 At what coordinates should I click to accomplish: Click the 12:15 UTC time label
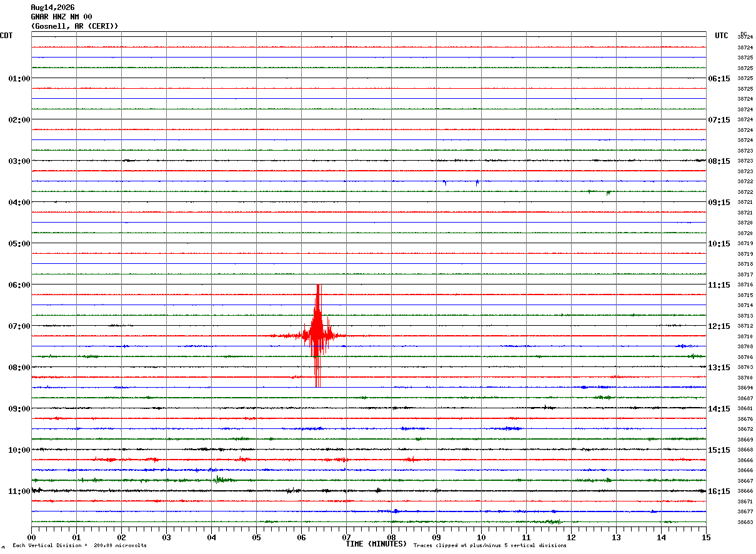click(x=719, y=326)
